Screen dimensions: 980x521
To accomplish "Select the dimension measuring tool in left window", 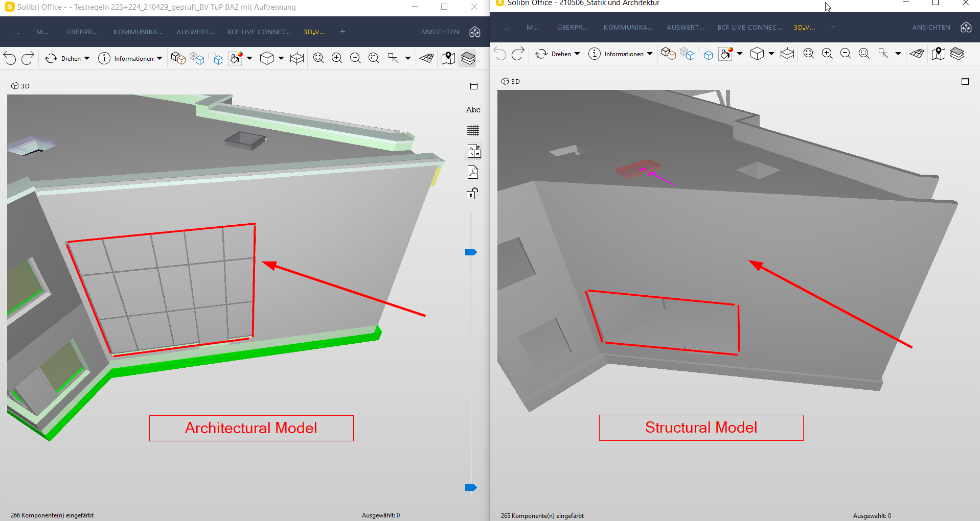I will (393, 58).
